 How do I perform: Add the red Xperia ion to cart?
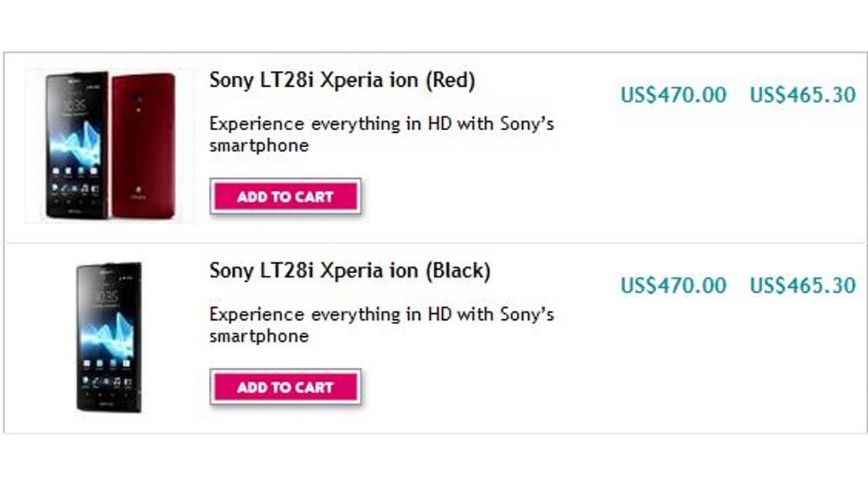pyautogui.click(x=285, y=197)
